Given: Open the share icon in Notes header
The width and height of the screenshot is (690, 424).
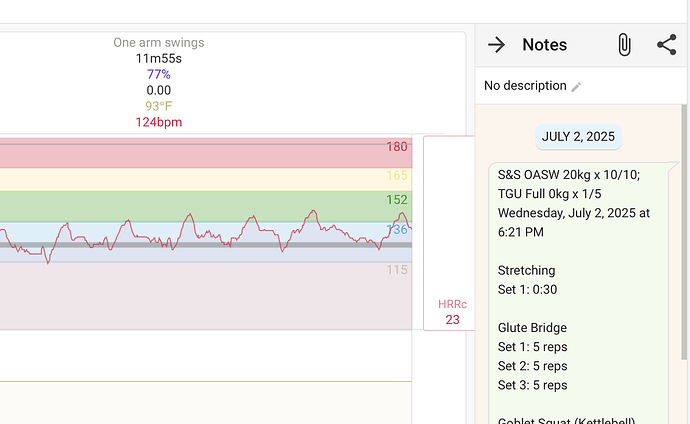Looking at the screenshot, I should point(666,45).
